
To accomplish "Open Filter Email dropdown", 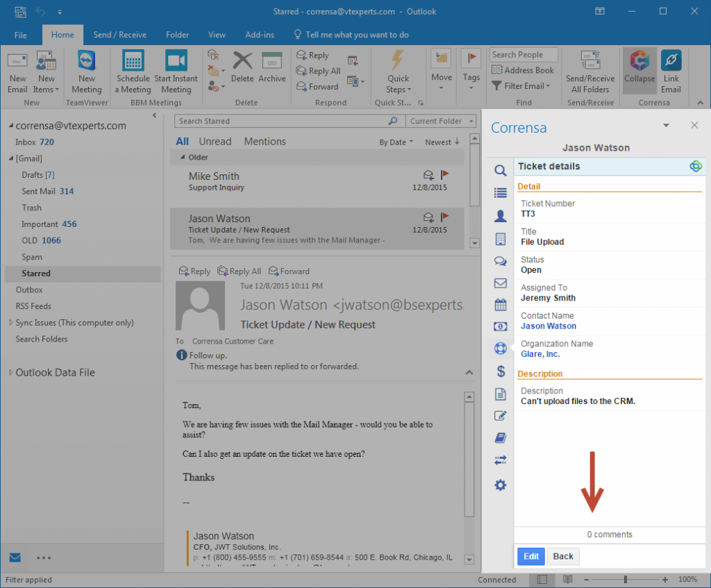I will [x=521, y=85].
